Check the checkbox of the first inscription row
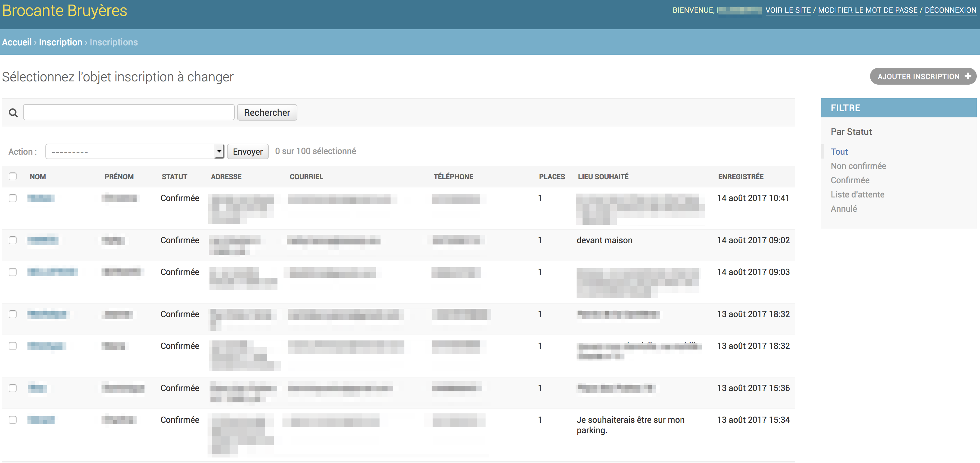 (x=13, y=198)
